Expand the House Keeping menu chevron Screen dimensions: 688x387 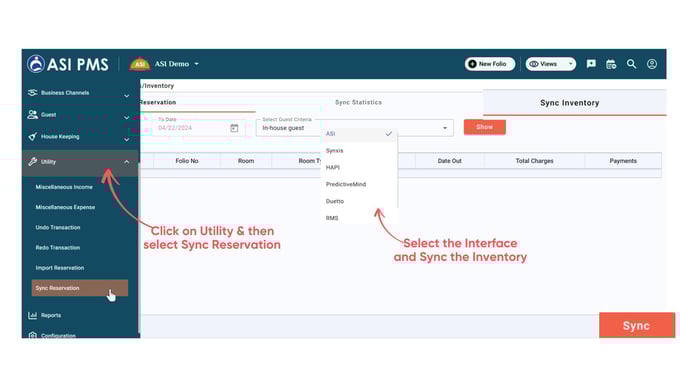click(126, 140)
